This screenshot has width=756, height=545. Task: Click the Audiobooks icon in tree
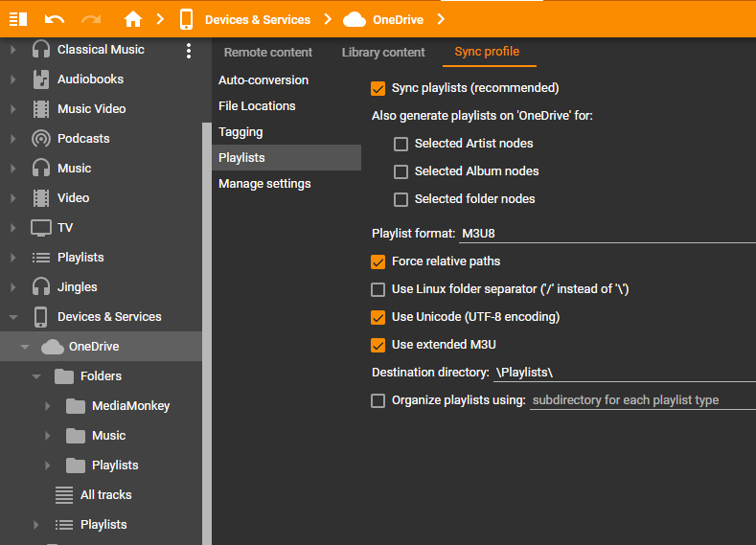tap(41, 79)
